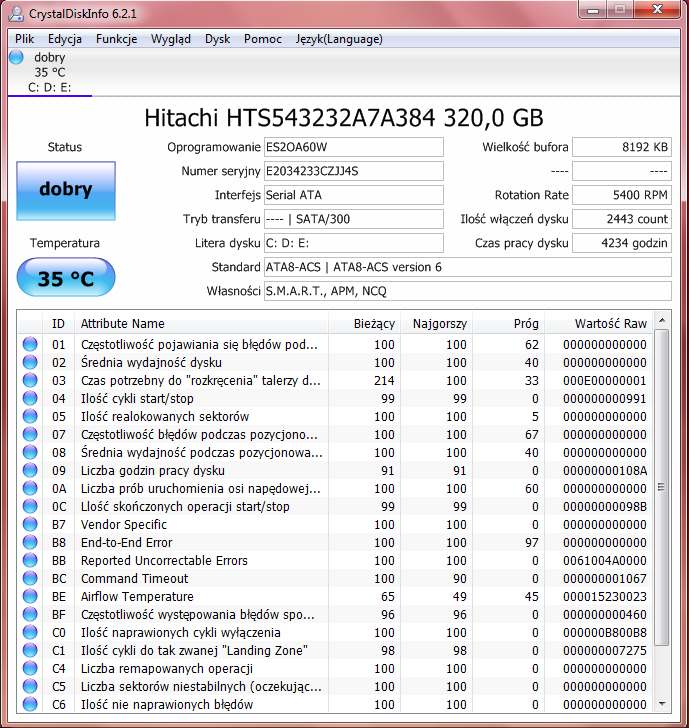This screenshot has width=689, height=728.
Task: Click the Własności field S.M.A.R.T., APM, NCQ
Action: pyautogui.click(x=468, y=291)
